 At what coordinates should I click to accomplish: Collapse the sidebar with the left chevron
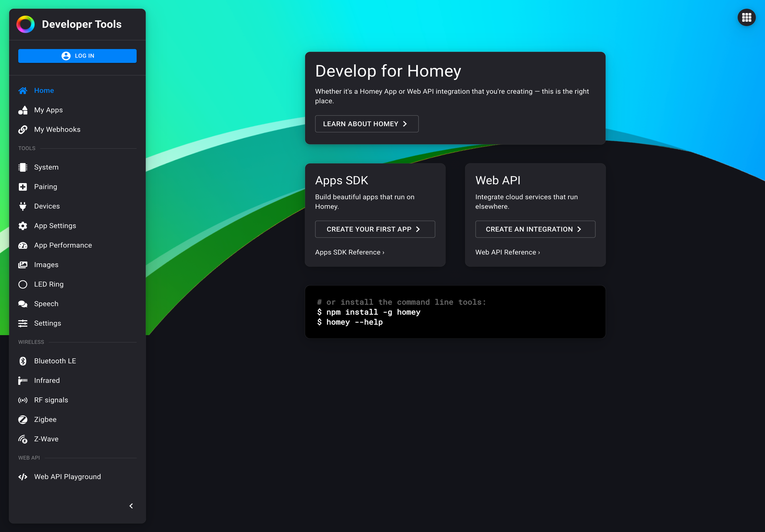tap(131, 506)
